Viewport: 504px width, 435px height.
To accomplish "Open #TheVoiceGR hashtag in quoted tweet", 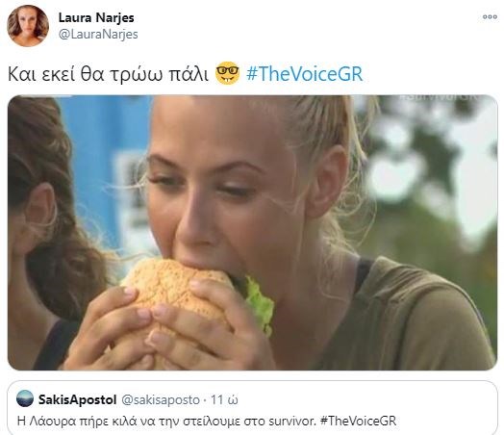I will (358, 421).
